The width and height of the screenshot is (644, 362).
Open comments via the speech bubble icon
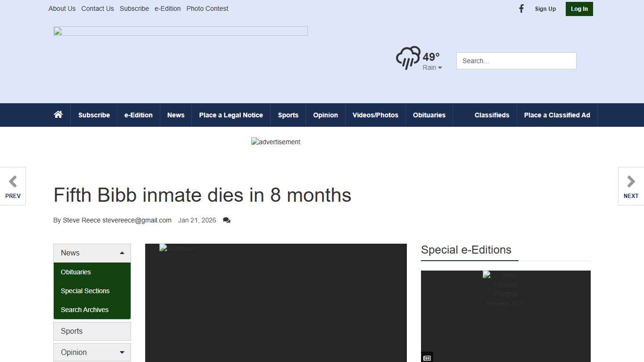click(x=226, y=220)
